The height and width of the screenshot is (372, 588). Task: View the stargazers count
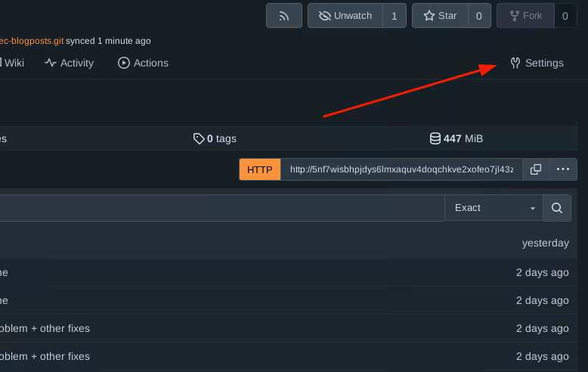pyautogui.click(x=479, y=16)
